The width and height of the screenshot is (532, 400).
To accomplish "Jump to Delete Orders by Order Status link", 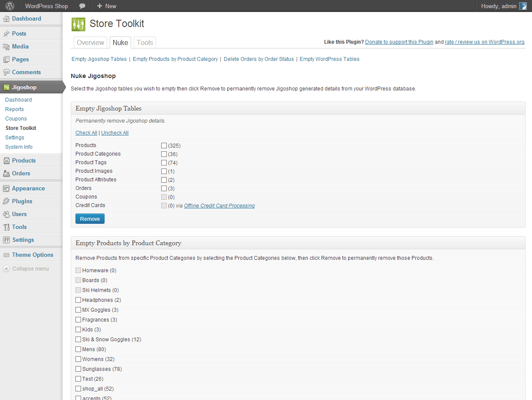I will click(x=259, y=59).
